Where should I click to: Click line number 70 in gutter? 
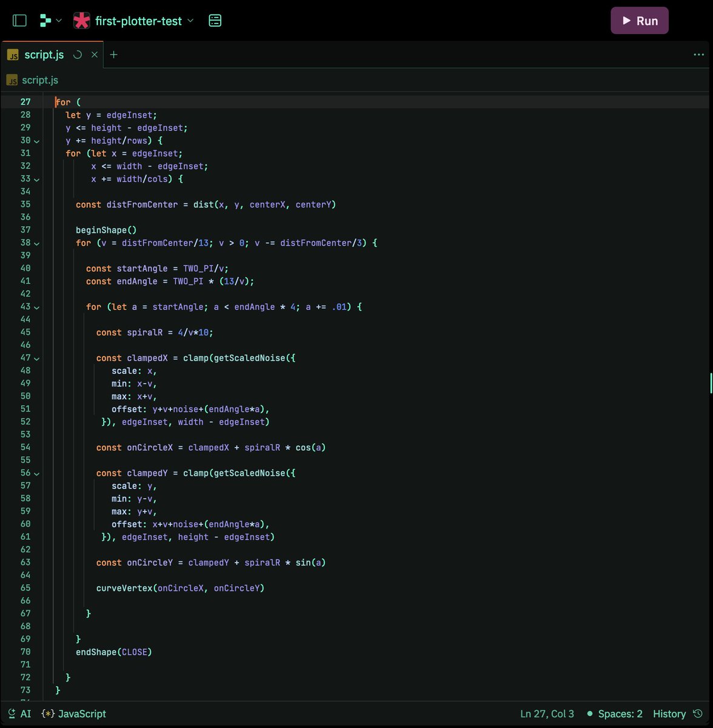pyautogui.click(x=25, y=652)
